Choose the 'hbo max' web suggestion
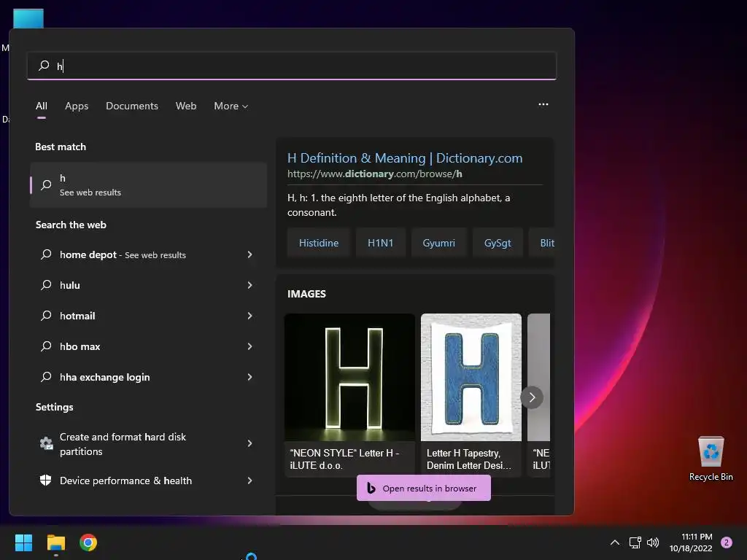747x560 pixels. coord(148,346)
